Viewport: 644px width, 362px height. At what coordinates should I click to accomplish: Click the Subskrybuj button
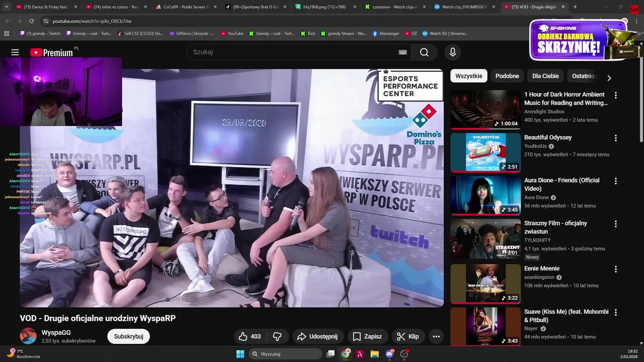coord(128,336)
